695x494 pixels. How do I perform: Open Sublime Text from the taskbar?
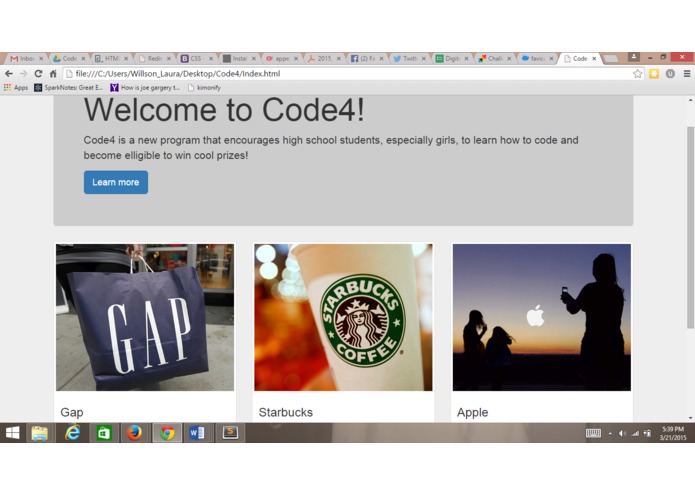[230, 433]
